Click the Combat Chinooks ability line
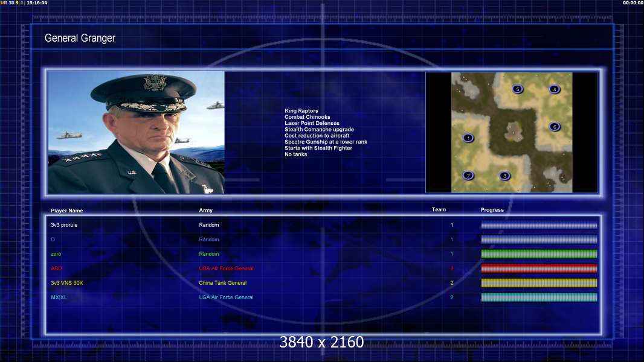 coord(308,117)
